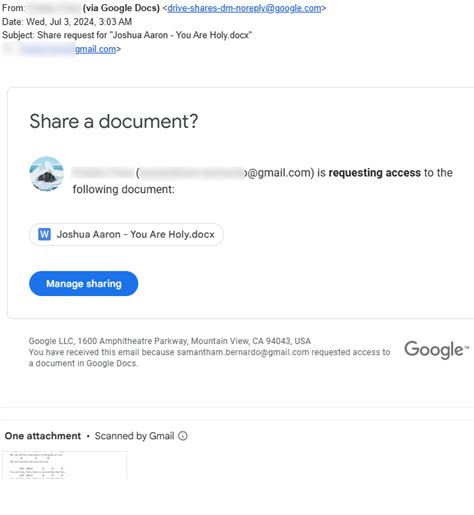Click the 'Scanned by Gmail' text
The width and height of the screenshot is (474, 515).
pos(134,436)
